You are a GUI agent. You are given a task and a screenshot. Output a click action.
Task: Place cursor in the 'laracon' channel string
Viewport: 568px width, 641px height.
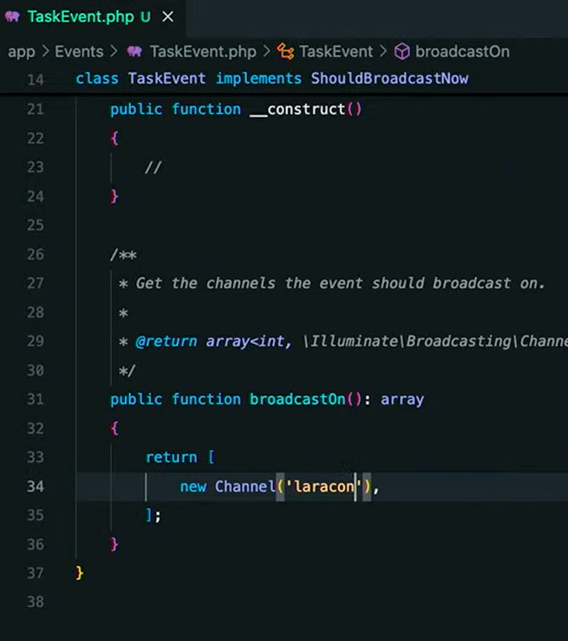click(323, 486)
